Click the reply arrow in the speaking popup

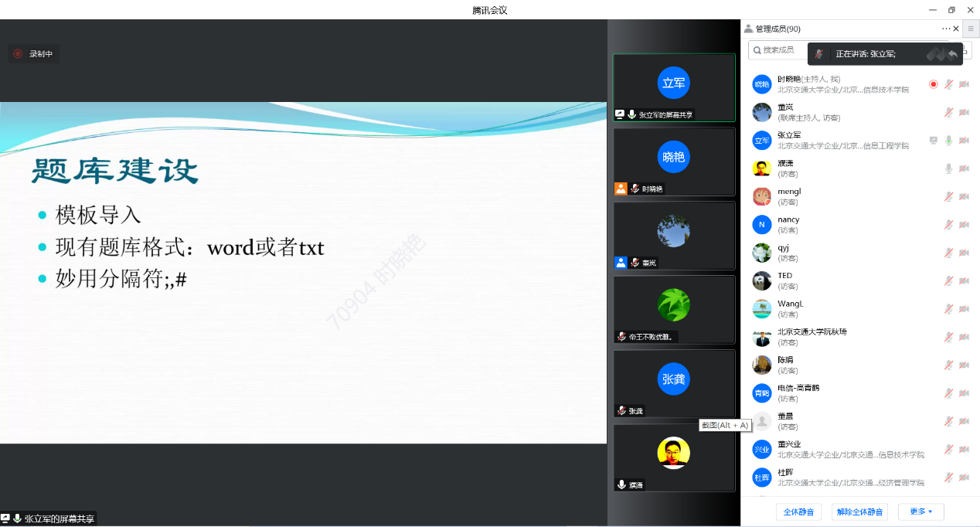[x=953, y=54]
